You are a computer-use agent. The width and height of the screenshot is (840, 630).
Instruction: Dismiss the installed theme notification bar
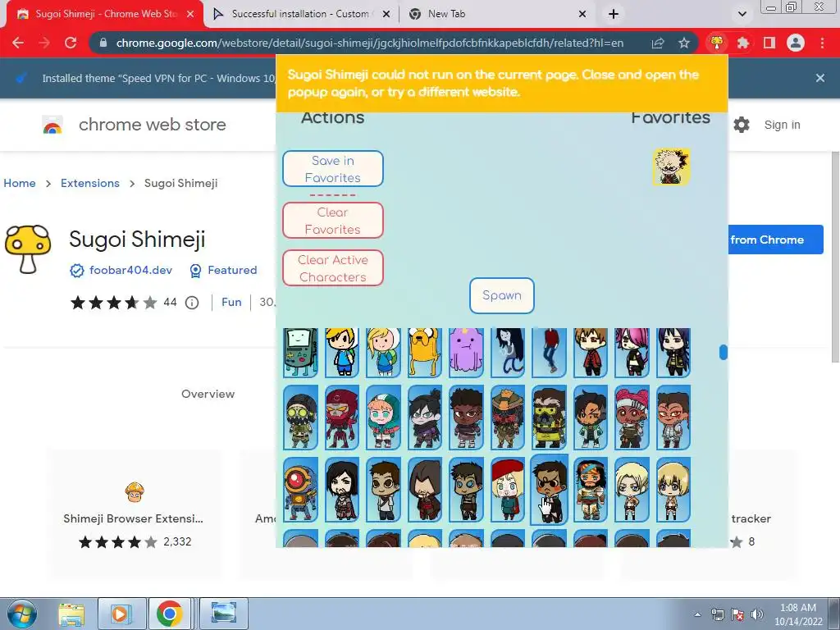click(820, 78)
